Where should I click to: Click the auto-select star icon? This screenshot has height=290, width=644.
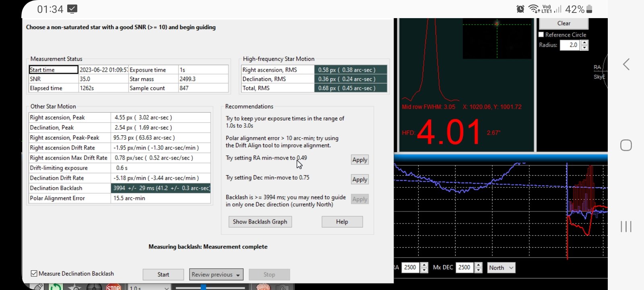(x=75, y=287)
